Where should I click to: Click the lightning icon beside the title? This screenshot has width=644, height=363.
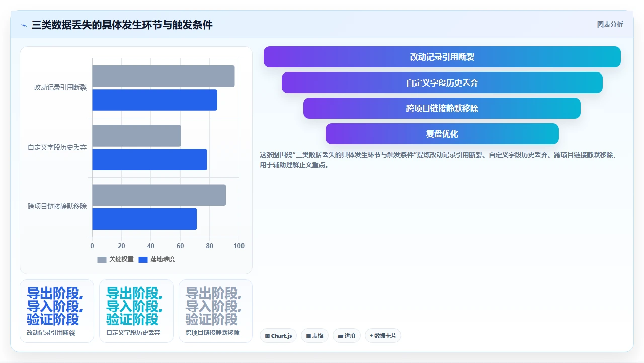click(24, 25)
